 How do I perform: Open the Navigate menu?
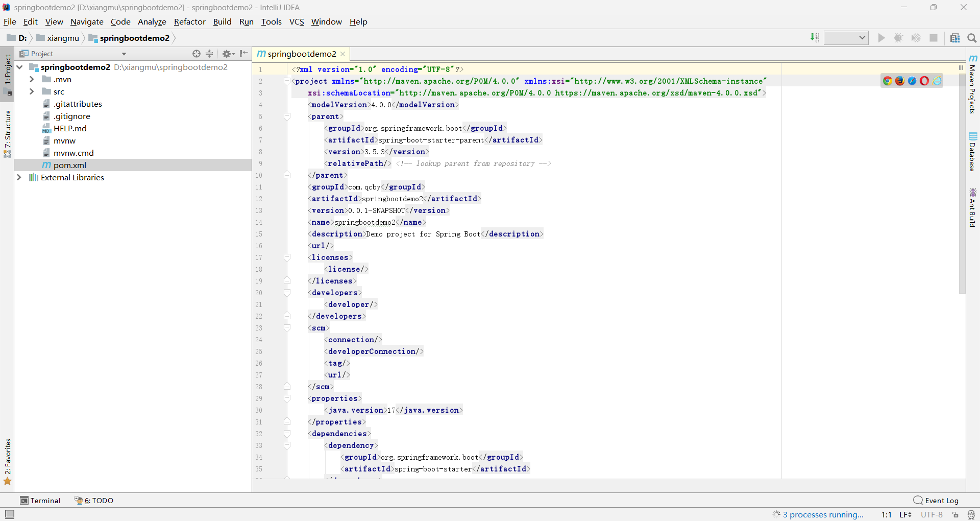87,21
